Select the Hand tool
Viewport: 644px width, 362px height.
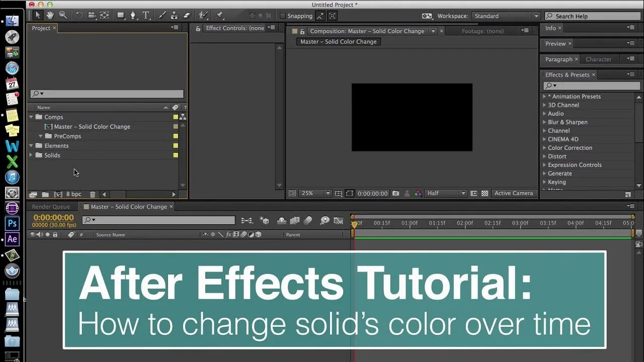click(50, 16)
